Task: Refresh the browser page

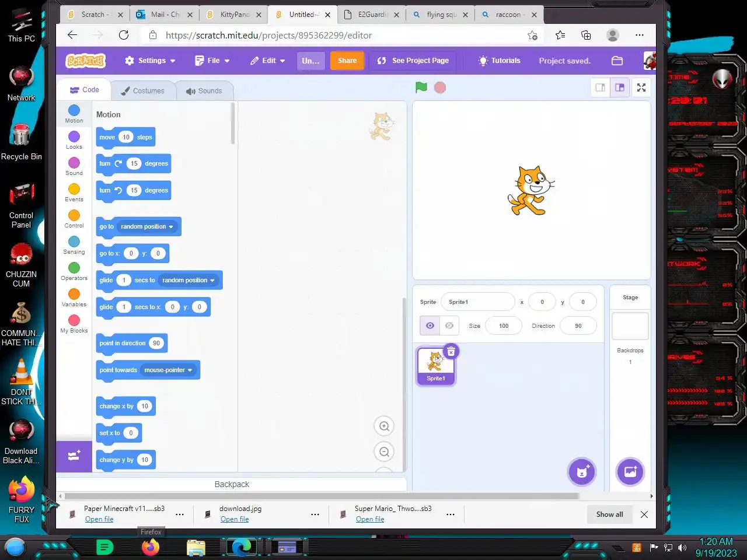Action: tap(124, 35)
